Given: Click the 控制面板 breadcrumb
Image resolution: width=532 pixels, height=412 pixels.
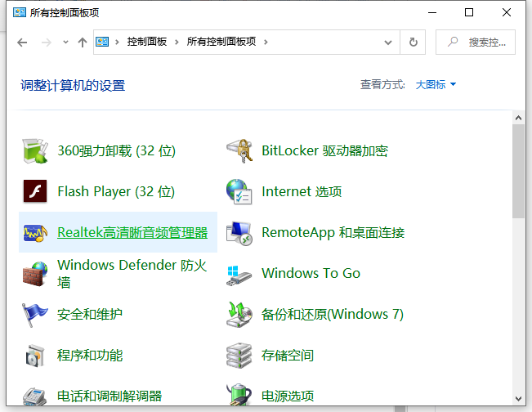Looking at the screenshot, I should point(147,42).
